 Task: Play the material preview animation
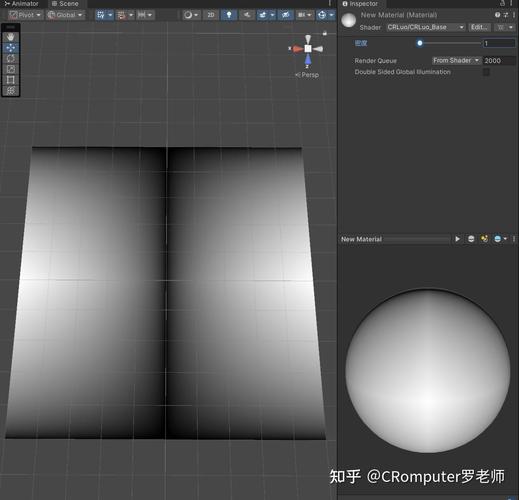(457, 239)
